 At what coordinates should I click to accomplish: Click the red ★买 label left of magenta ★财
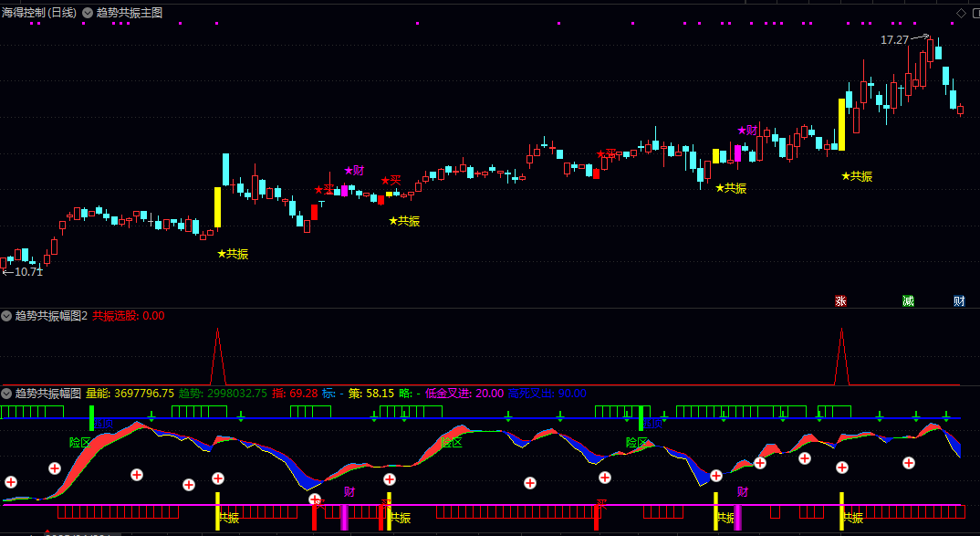coord(324,190)
